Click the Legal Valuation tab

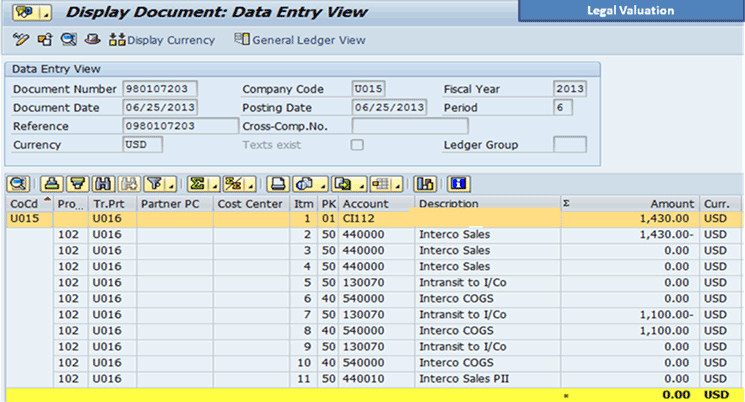(632, 11)
